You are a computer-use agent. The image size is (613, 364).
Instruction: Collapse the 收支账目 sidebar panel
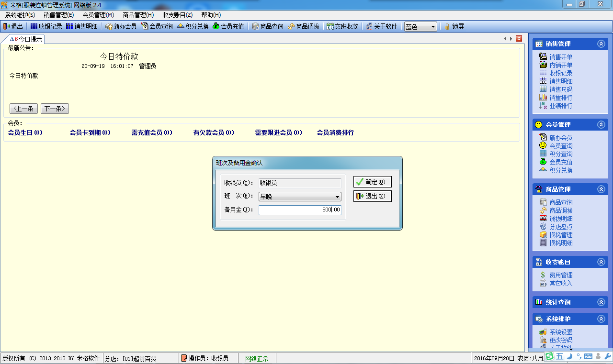601,262
